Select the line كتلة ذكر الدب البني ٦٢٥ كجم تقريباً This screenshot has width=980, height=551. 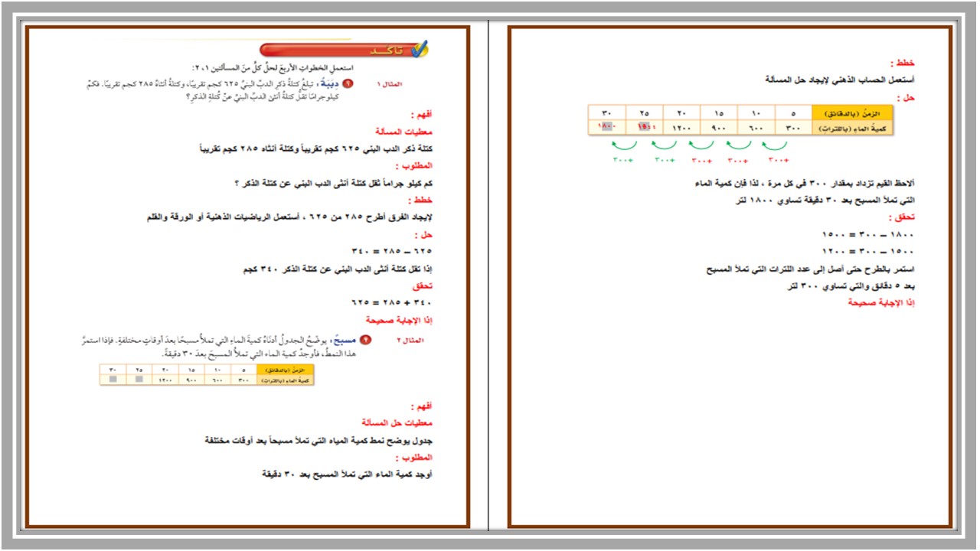315,149
